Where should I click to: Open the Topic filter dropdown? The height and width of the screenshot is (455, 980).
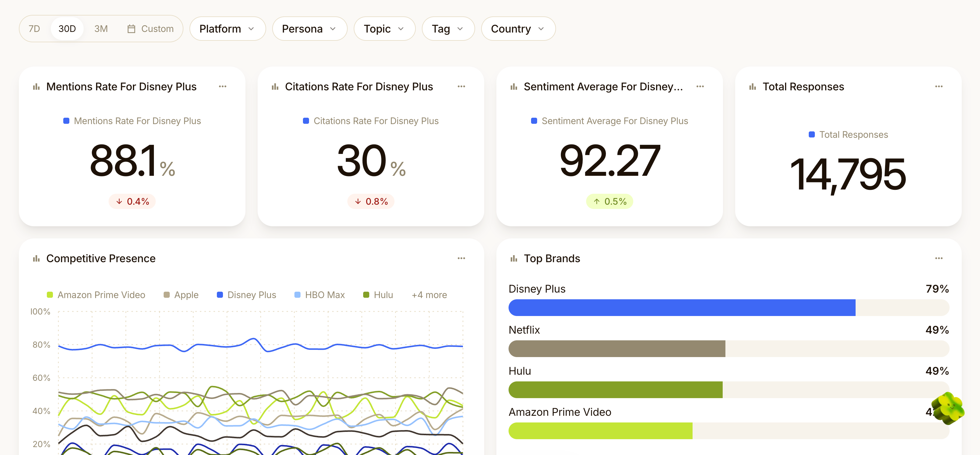pyautogui.click(x=384, y=29)
